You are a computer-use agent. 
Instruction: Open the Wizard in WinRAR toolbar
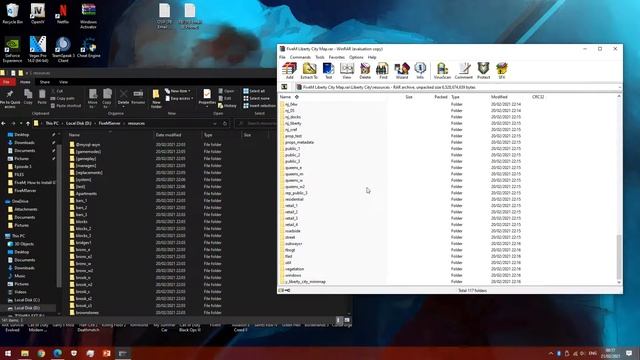tap(402, 70)
